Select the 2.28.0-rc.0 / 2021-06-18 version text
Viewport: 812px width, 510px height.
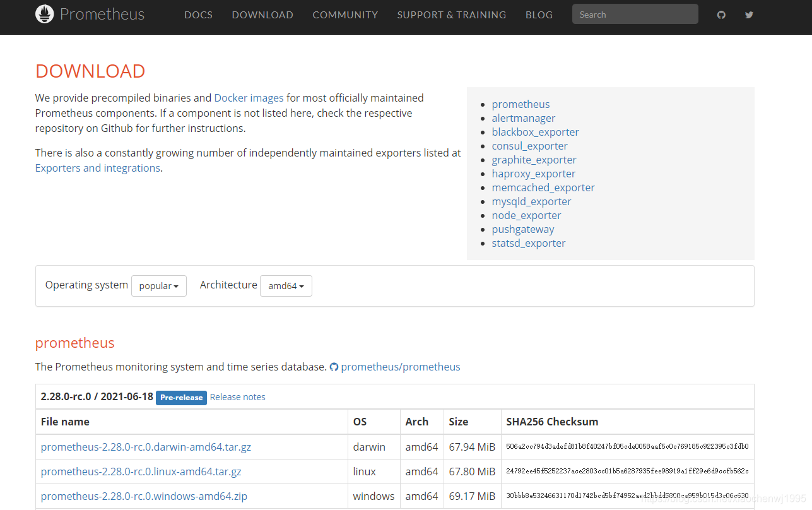click(x=97, y=397)
